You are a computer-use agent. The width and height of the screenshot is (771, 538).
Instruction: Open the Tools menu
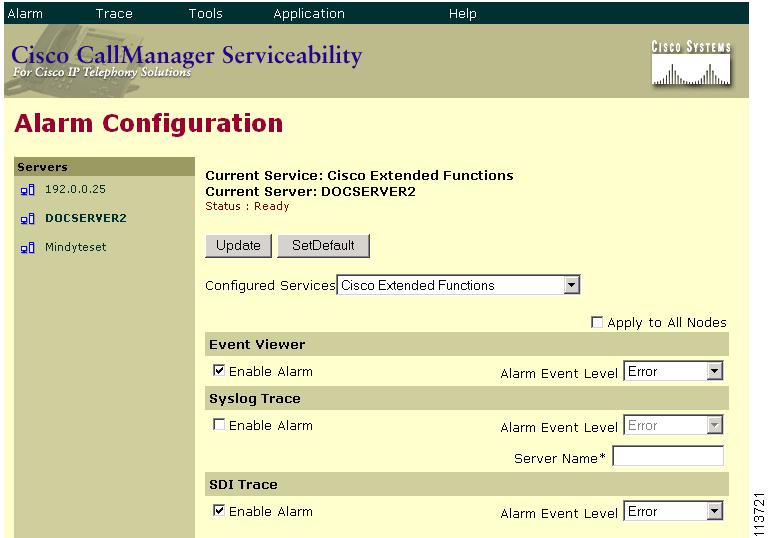pyautogui.click(x=206, y=13)
